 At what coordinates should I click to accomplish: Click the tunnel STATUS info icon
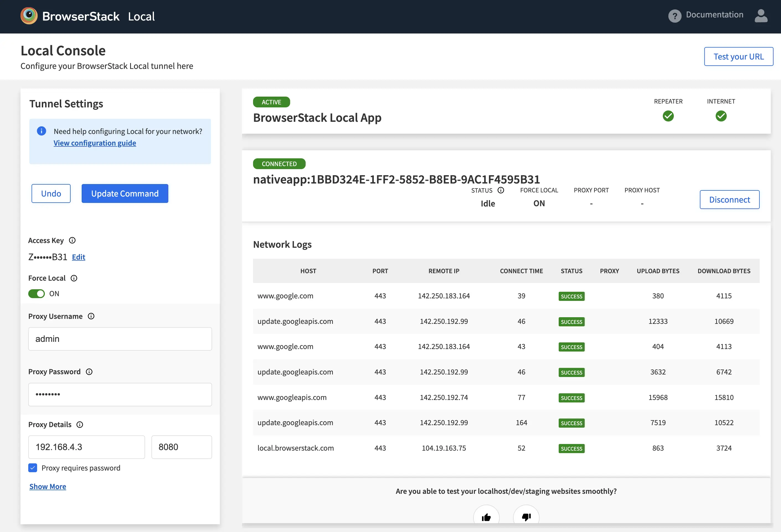(x=501, y=190)
